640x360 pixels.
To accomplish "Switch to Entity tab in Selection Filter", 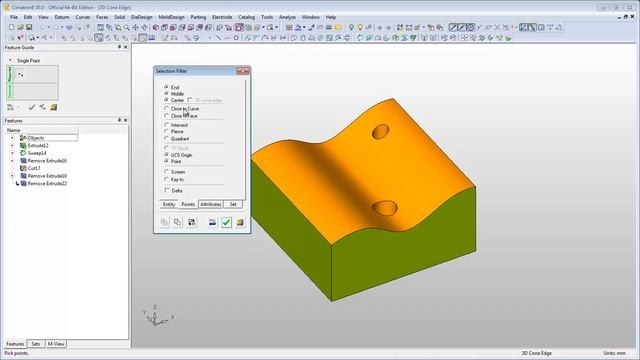I will [x=169, y=204].
